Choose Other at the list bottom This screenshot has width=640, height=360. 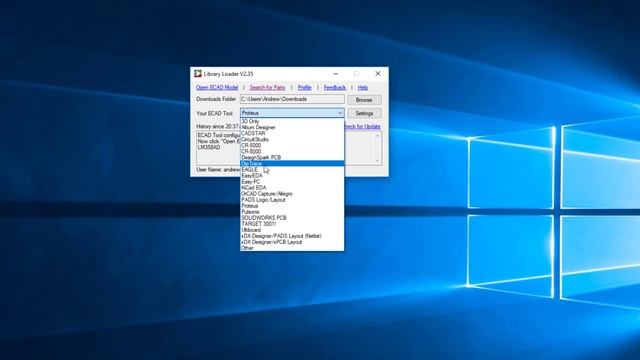coord(292,248)
